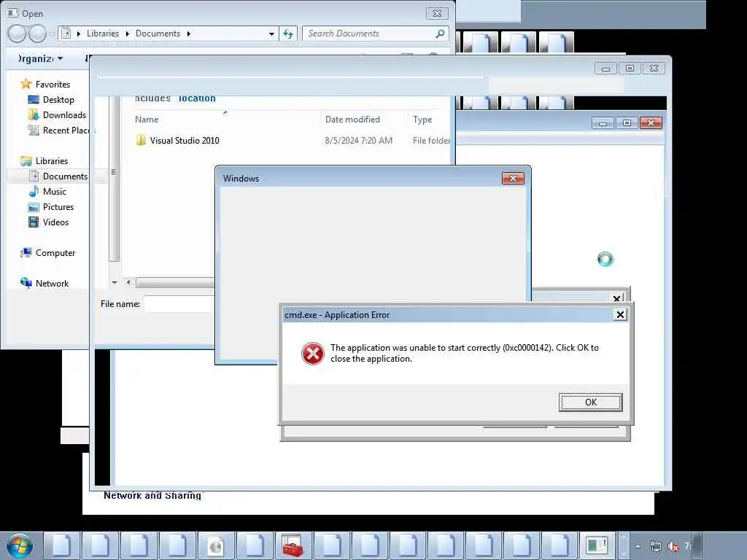Click the search magnifier in Open dialog
Screen dimensions: 747x560
click(x=440, y=34)
